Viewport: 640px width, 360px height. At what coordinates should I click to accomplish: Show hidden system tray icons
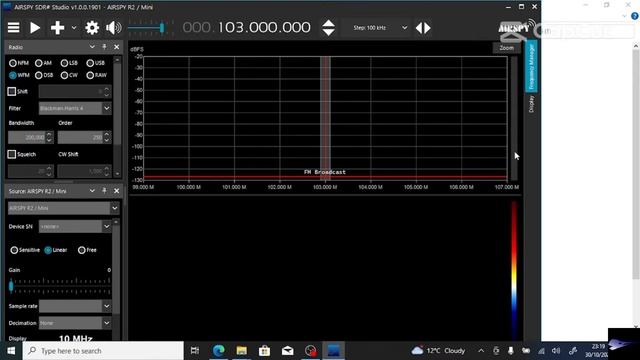pyautogui.click(x=481, y=351)
